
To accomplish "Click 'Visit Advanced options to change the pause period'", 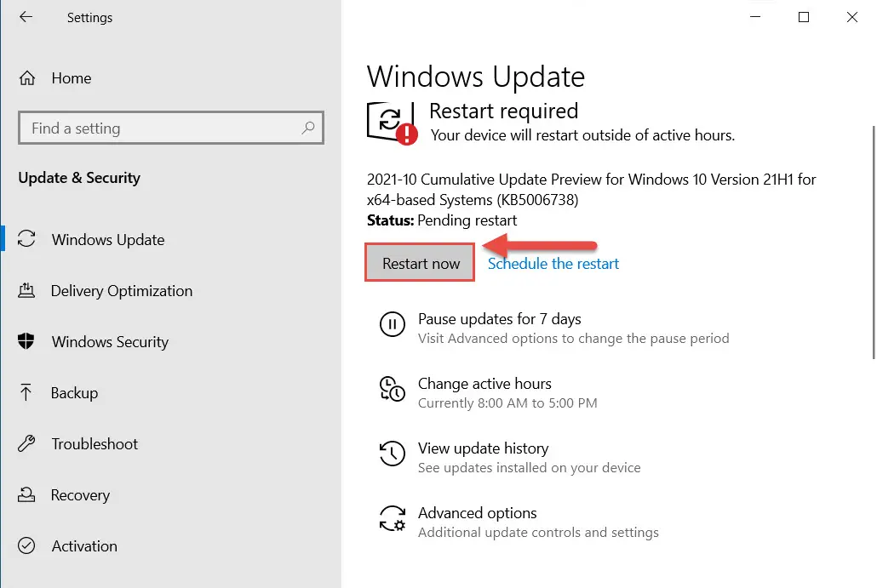I will [x=573, y=338].
